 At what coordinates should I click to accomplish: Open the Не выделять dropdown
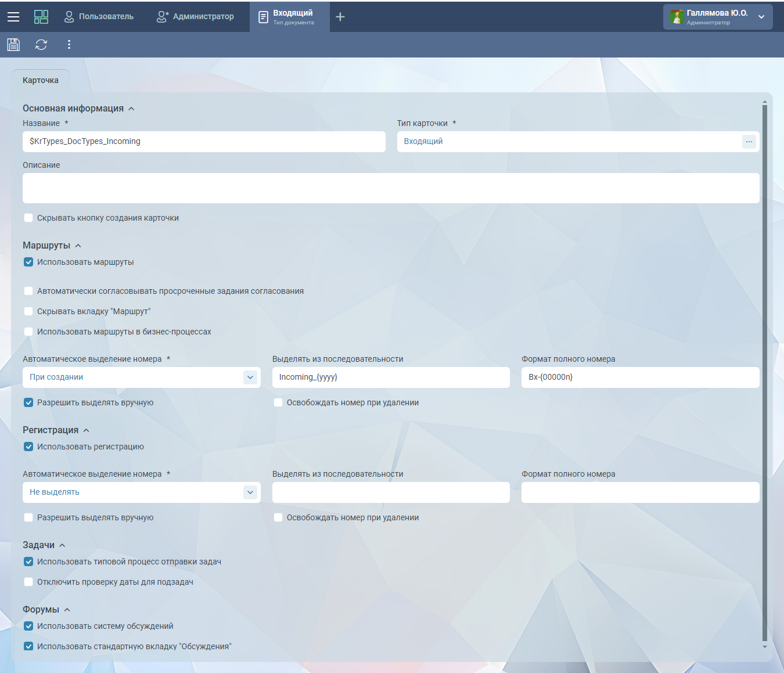250,492
